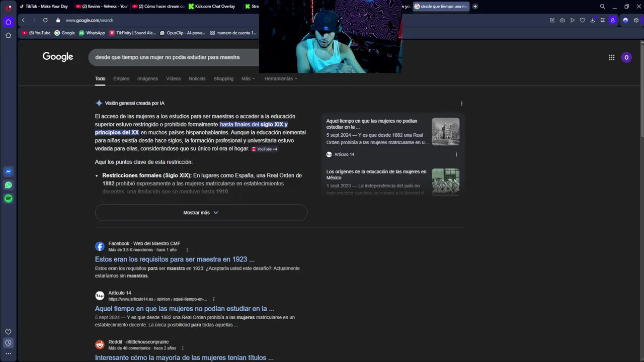The height and width of the screenshot is (362, 644).
Task: Expand the Más filters dropdown
Action: (x=248, y=78)
